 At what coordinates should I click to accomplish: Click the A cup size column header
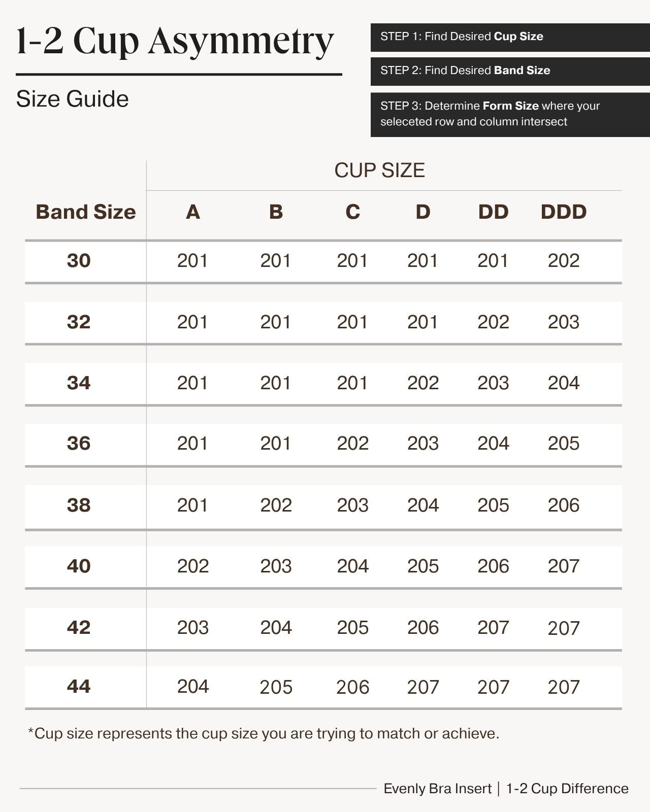click(192, 212)
